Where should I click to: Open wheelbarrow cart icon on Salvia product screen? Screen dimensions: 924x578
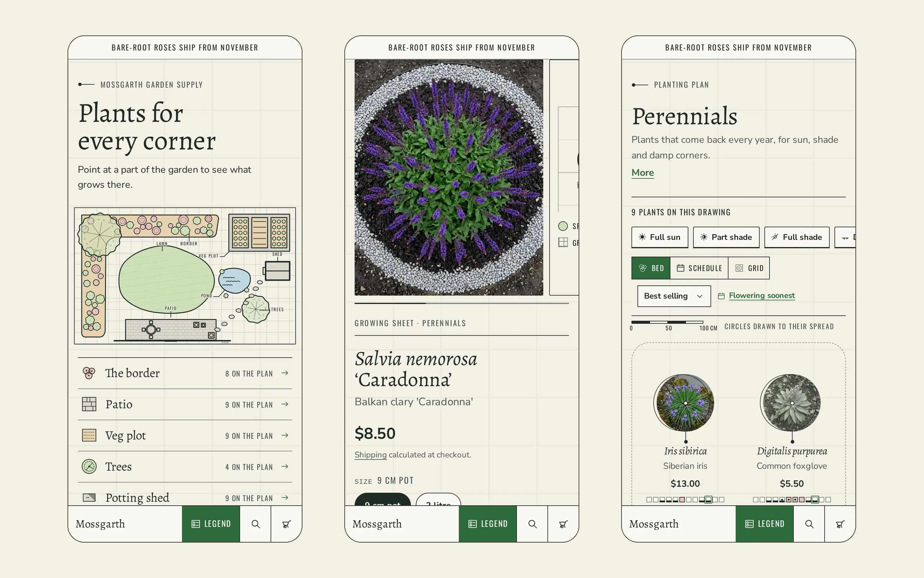pos(563,524)
